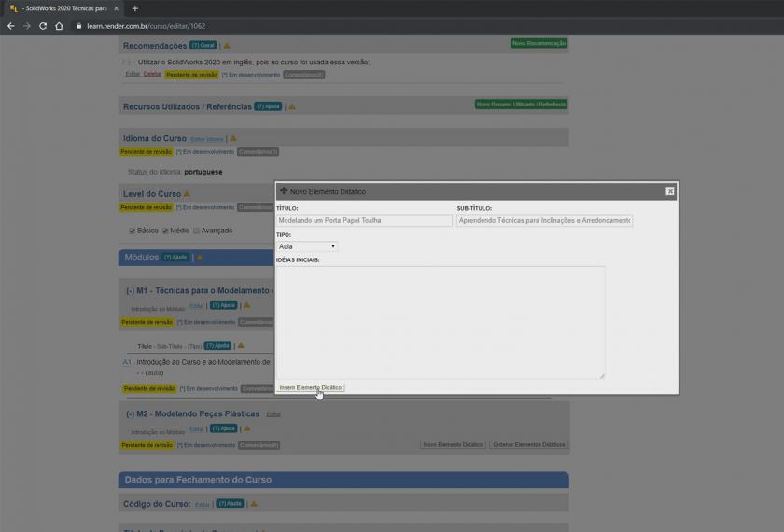This screenshot has height=532, width=784.
Task: Open the Tipo dropdown showing Aula
Action: click(307, 246)
